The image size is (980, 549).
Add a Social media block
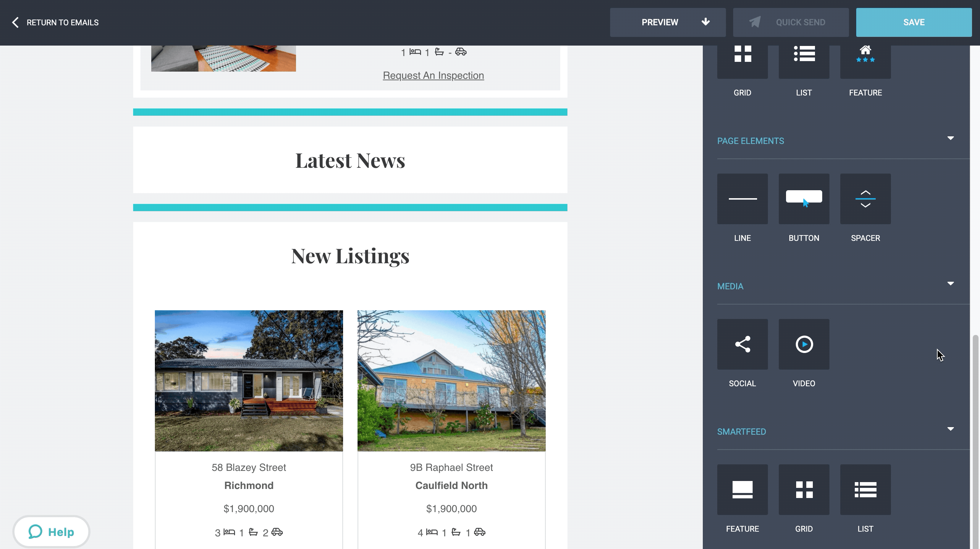742,344
